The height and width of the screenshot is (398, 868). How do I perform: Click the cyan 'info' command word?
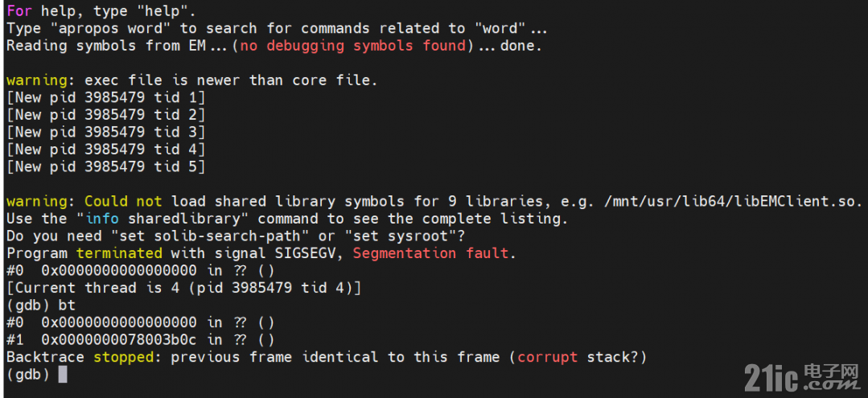[102, 218]
